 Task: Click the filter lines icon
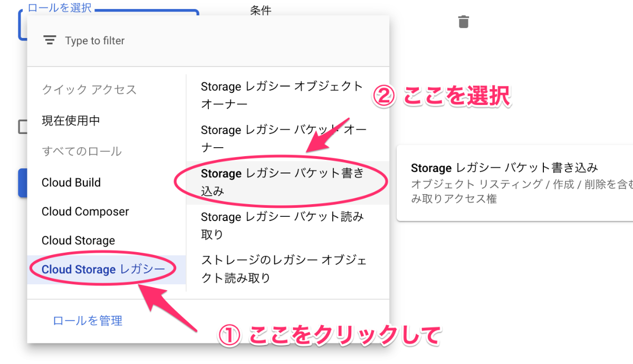[50, 40]
